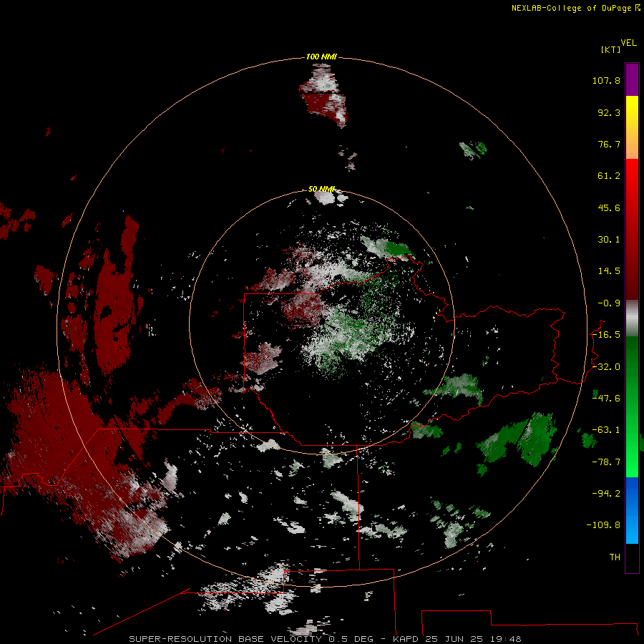Click the 19:48 timestamp in the caption
The width and height of the screenshot is (644, 644).
pyautogui.click(x=506, y=639)
